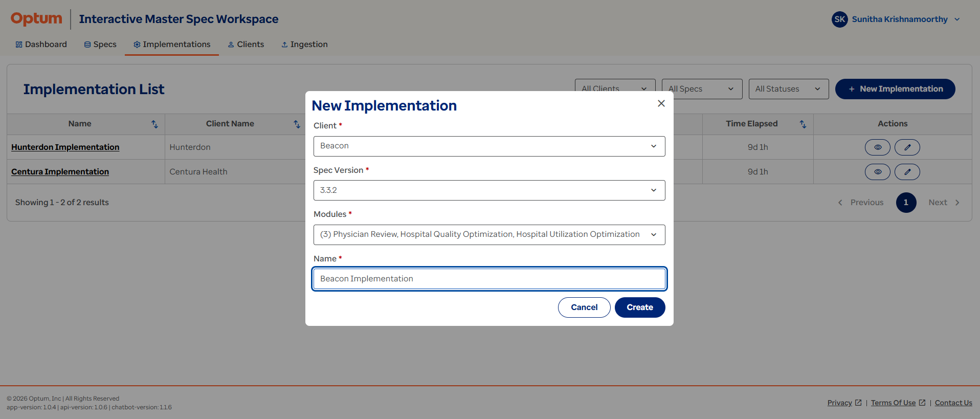Open the Spec Version dropdown showing 3.3.2
The height and width of the screenshot is (419, 980).
[489, 190]
